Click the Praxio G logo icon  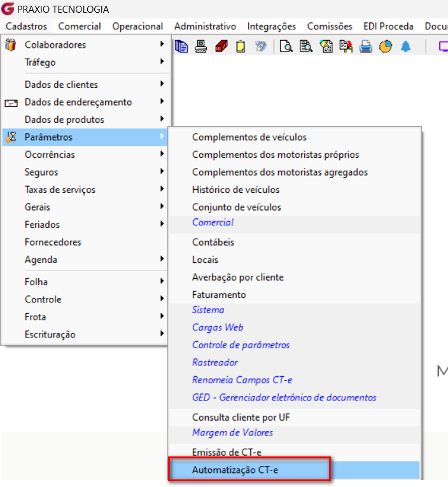(x=8, y=9)
